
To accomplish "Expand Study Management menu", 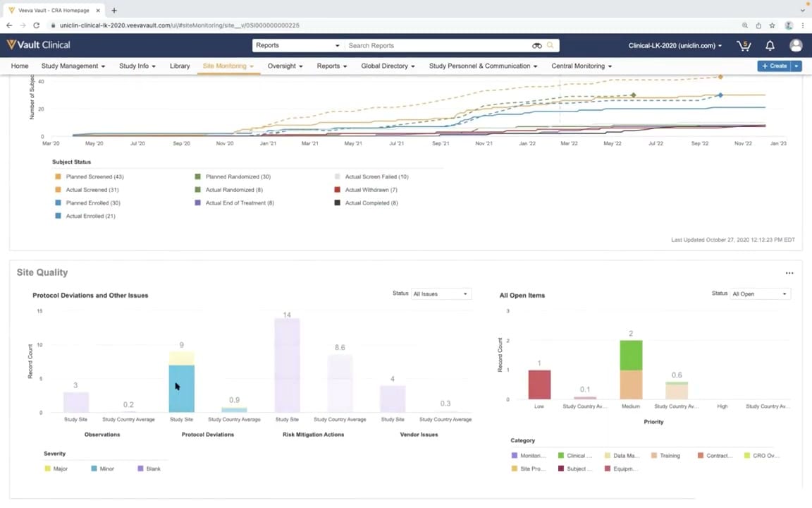I will click(x=73, y=66).
